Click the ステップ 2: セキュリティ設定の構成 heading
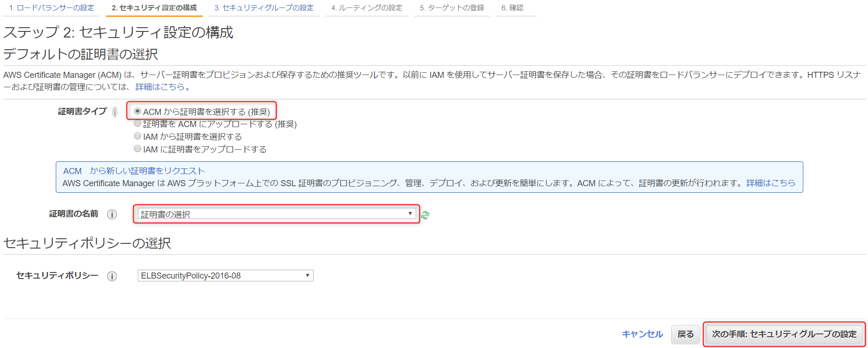Viewport: 868px width, 348px height. tap(118, 32)
